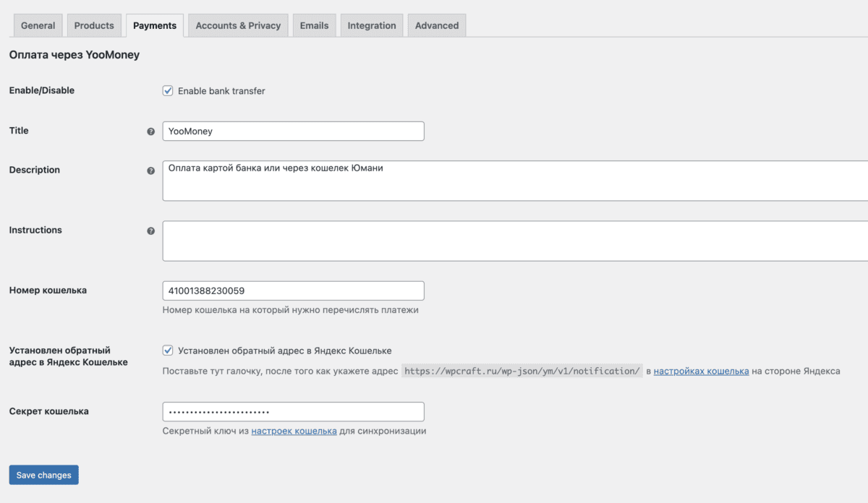Uncheck the Yandex wallet return address checkbox
This screenshot has width=868, height=503.
[x=168, y=351]
